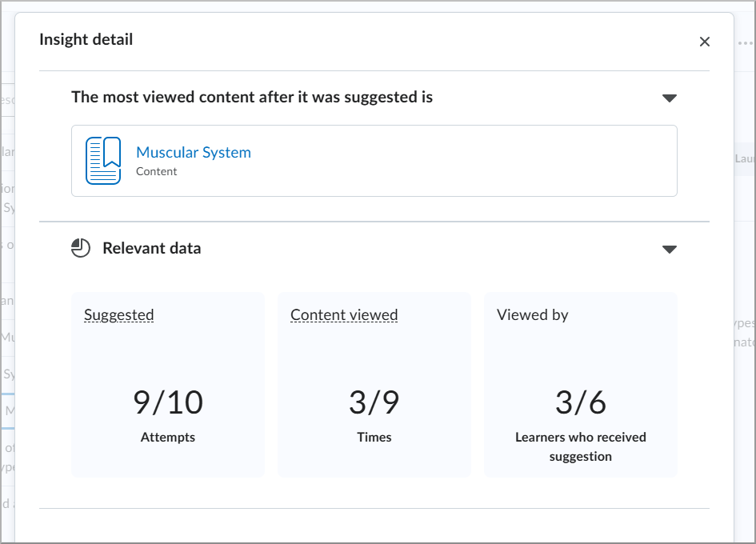This screenshot has width=756, height=544.
Task: Click the X to dismiss Insight detail
Action: point(705,41)
